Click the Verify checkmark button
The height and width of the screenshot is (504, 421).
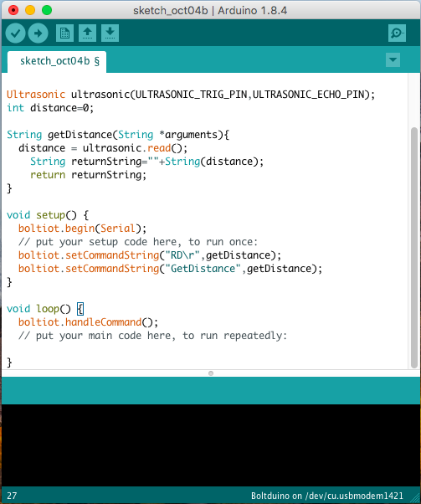(x=15, y=33)
